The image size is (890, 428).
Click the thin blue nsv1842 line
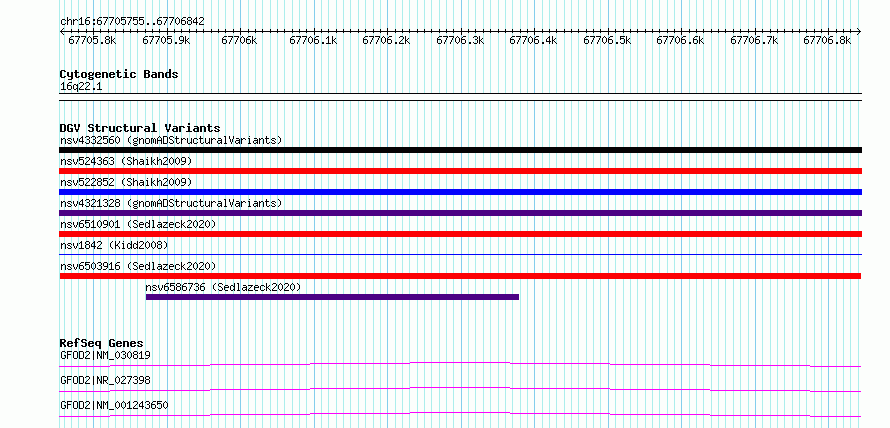tap(460, 254)
